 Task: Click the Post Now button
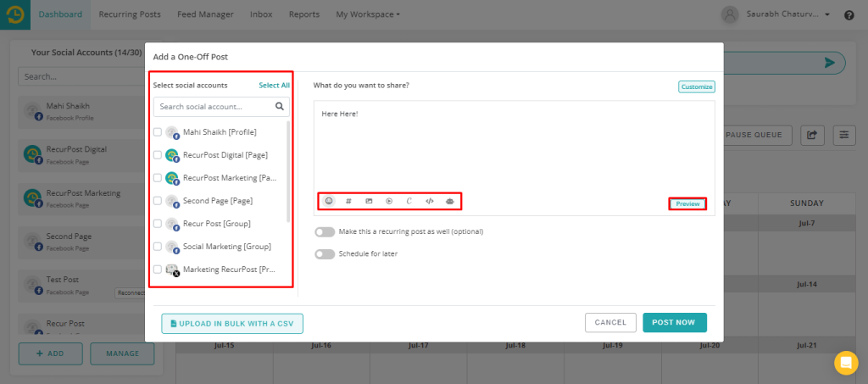click(675, 323)
